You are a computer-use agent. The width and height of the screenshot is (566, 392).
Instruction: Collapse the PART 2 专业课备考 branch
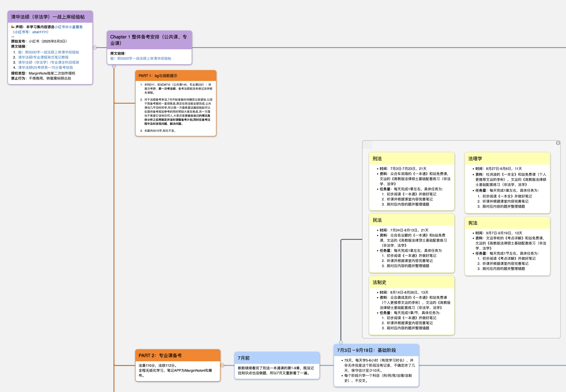pyautogui.click(x=222, y=365)
